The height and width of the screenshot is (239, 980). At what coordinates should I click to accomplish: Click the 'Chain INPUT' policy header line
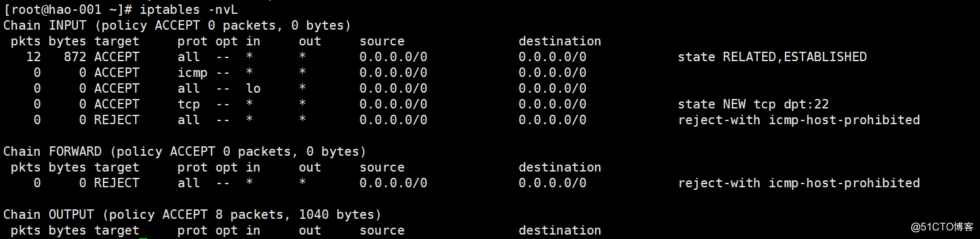tap(177, 25)
